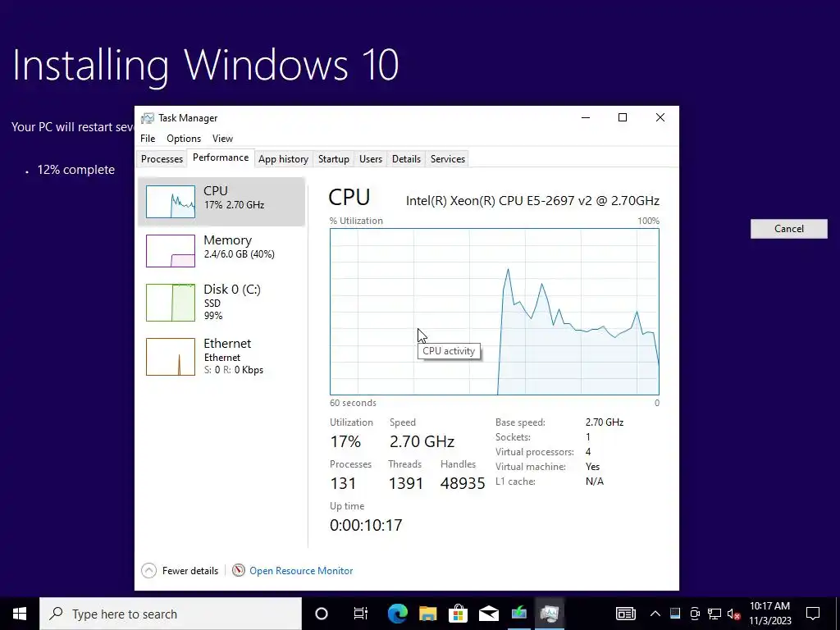Image resolution: width=840 pixels, height=630 pixels.
Task: Open Task View from the taskbar
Action: click(361, 614)
